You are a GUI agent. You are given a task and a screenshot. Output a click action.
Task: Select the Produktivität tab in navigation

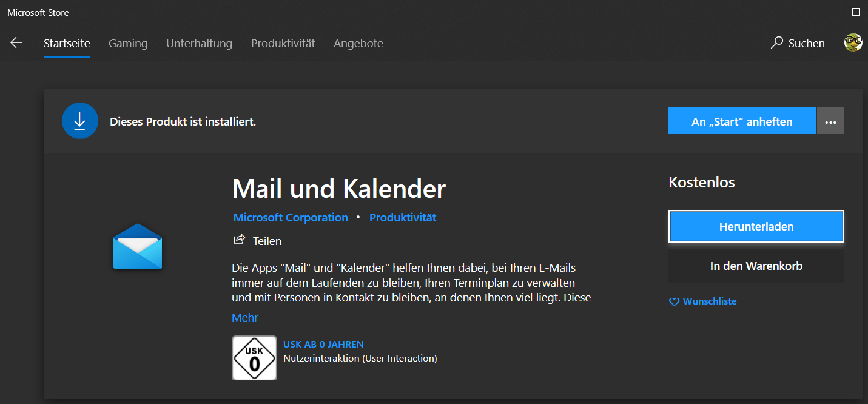283,43
